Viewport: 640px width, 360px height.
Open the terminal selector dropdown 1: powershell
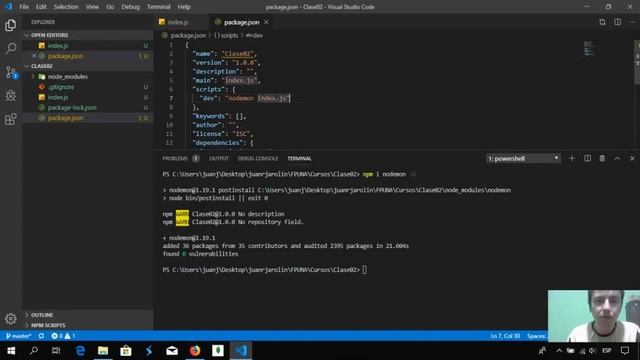[x=523, y=158]
